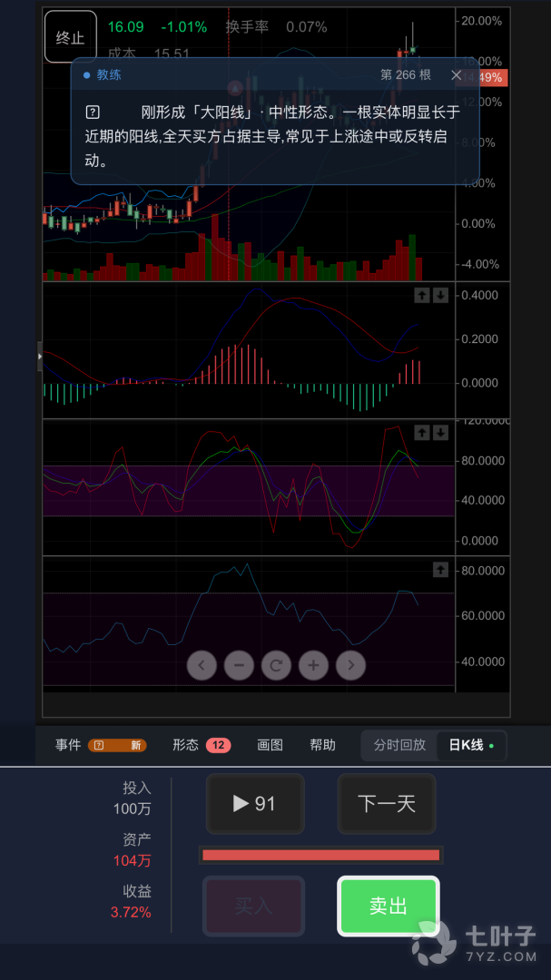The height and width of the screenshot is (980, 551).
Task: Click the 第 266 根 candle counter
Action: point(405,75)
